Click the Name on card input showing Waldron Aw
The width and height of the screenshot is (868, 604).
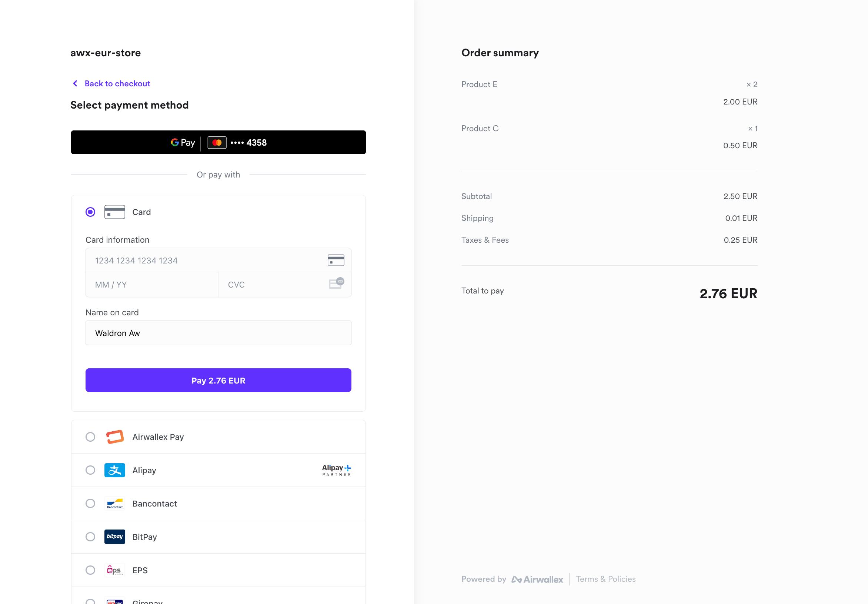pyautogui.click(x=218, y=333)
